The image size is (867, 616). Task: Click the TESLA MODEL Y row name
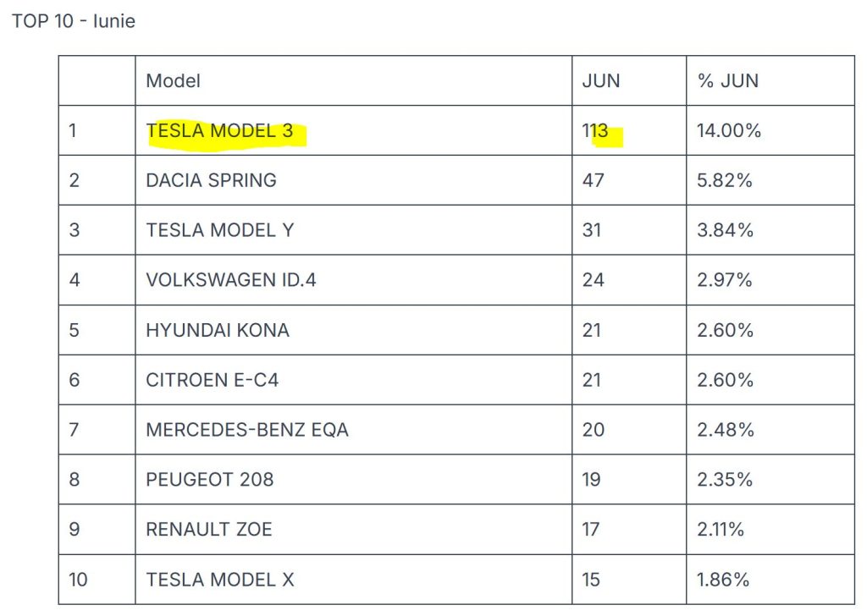(x=219, y=230)
